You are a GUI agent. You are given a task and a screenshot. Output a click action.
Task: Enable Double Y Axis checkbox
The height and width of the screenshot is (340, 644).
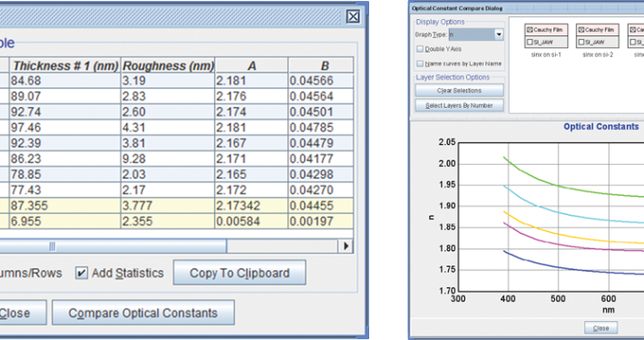coord(420,49)
